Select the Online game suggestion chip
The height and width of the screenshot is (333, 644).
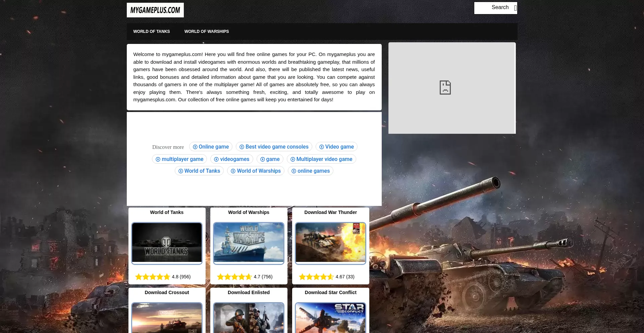tap(211, 147)
